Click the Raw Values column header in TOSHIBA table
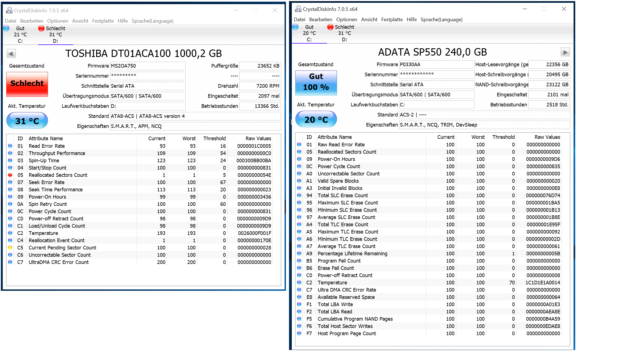The width and height of the screenshot is (644, 362). 258,139
